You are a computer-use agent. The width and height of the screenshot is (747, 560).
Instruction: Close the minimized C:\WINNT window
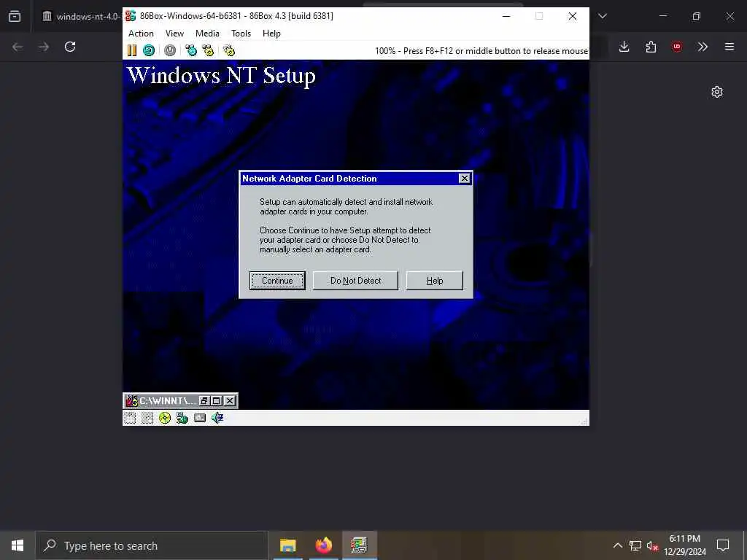pos(230,401)
